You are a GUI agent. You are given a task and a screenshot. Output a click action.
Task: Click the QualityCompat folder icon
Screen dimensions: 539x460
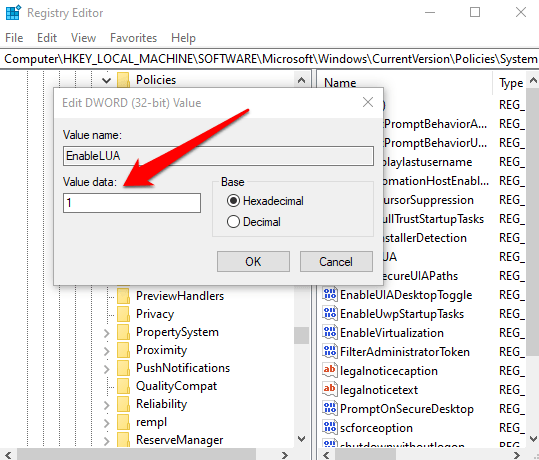(123, 386)
